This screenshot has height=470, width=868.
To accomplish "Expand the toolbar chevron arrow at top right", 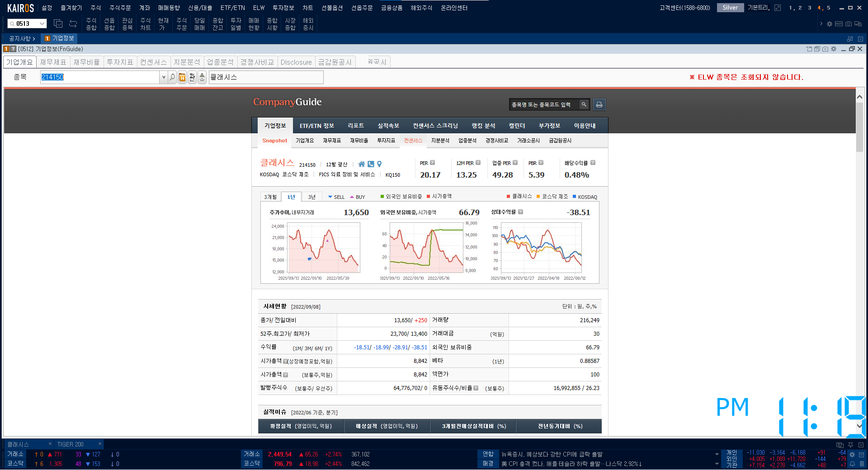I will pyautogui.click(x=821, y=24).
